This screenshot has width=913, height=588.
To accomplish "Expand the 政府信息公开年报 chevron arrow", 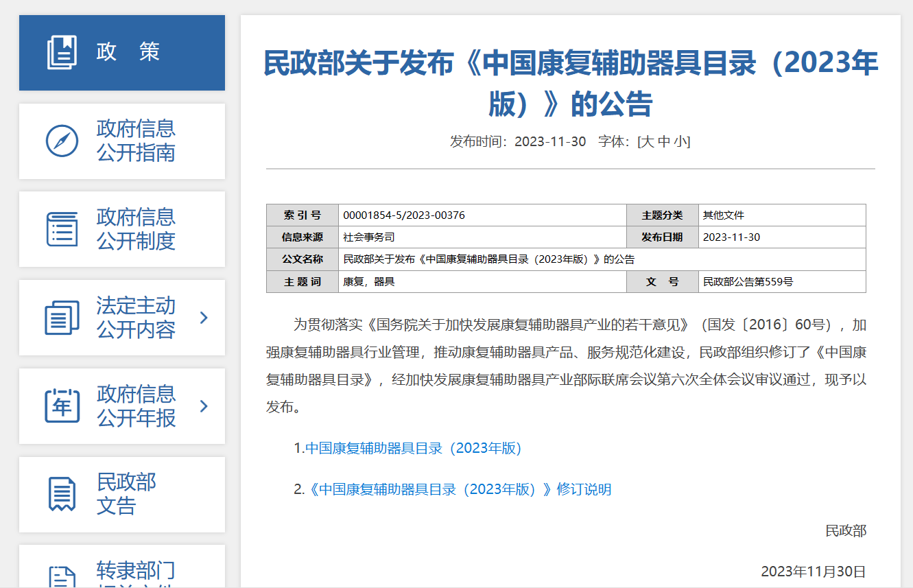I will [204, 406].
